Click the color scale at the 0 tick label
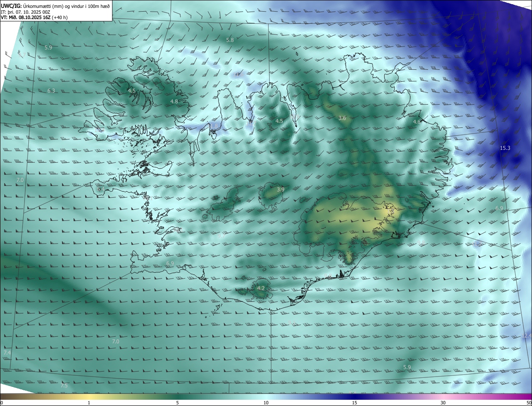The width and height of the screenshot is (532, 406). pyautogui.click(x=2, y=403)
